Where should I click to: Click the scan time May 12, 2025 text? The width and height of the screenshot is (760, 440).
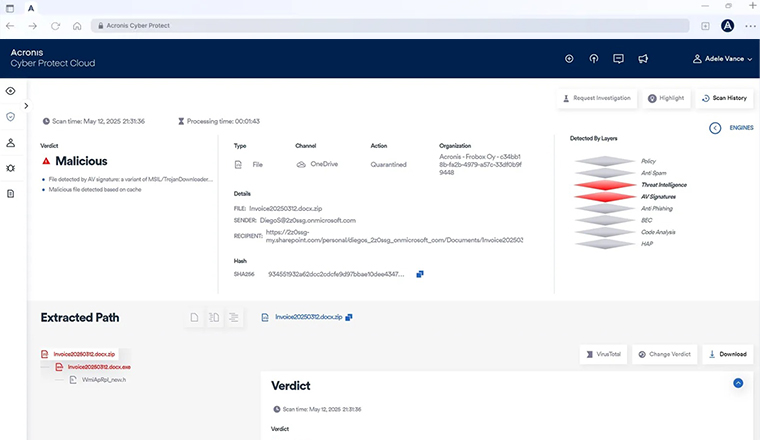coord(98,121)
